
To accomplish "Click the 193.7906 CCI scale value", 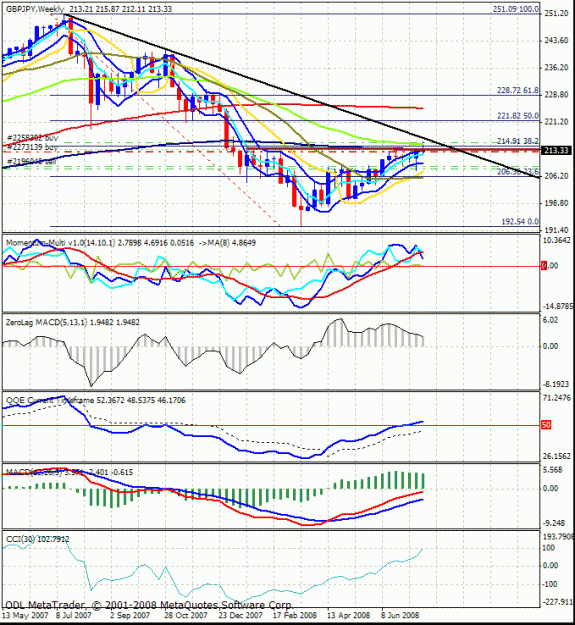I will click(x=558, y=537).
